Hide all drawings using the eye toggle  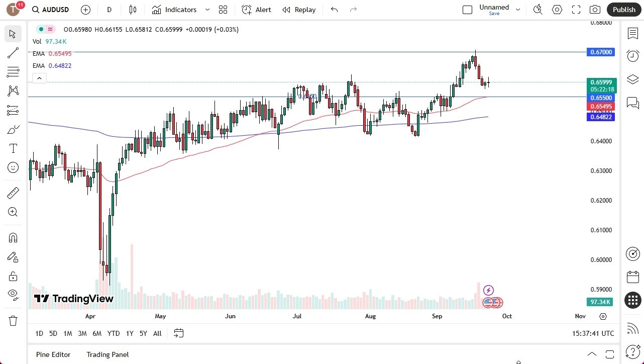point(13,295)
